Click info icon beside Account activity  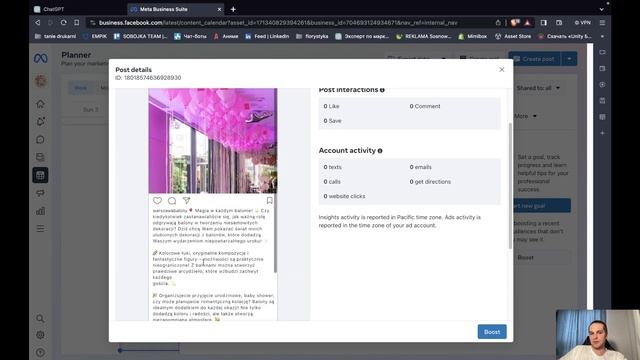click(x=380, y=151)
